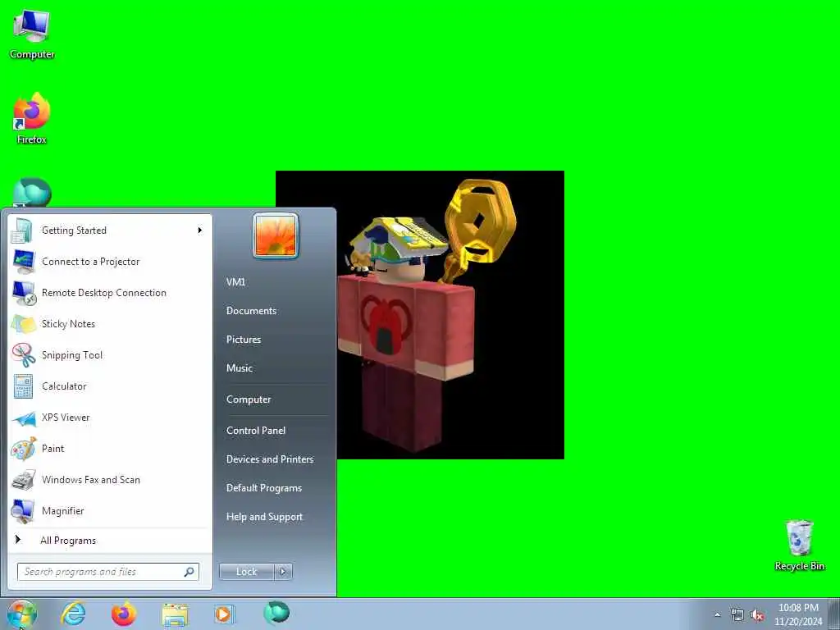
Task: Open the clock showing 10:08 PM
Action: 798,614
